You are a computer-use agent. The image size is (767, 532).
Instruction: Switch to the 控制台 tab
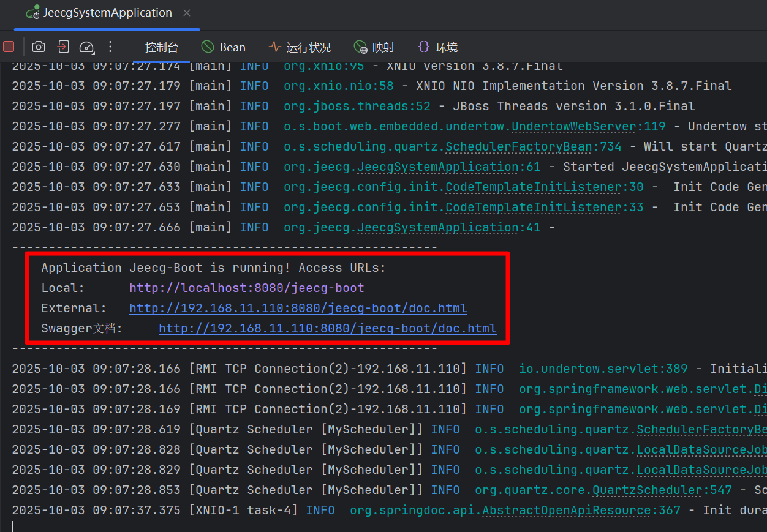tap(162, 48)
